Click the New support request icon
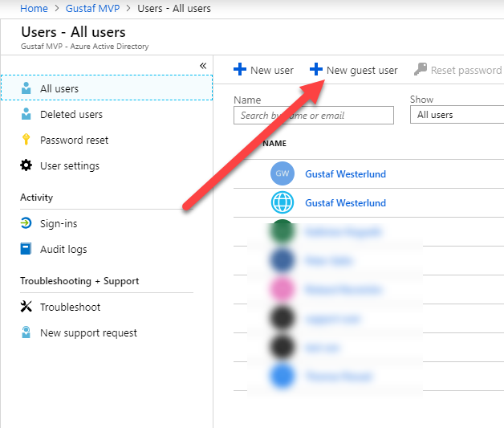Screen dimensions: 504x428 [x=26, y=332]
